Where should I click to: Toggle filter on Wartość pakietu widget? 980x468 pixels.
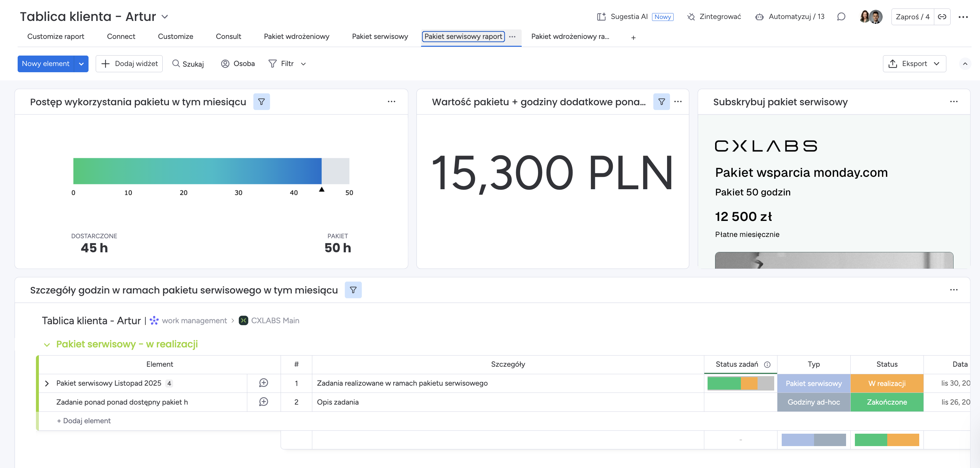pyautogui.click(x=661, y=102)
